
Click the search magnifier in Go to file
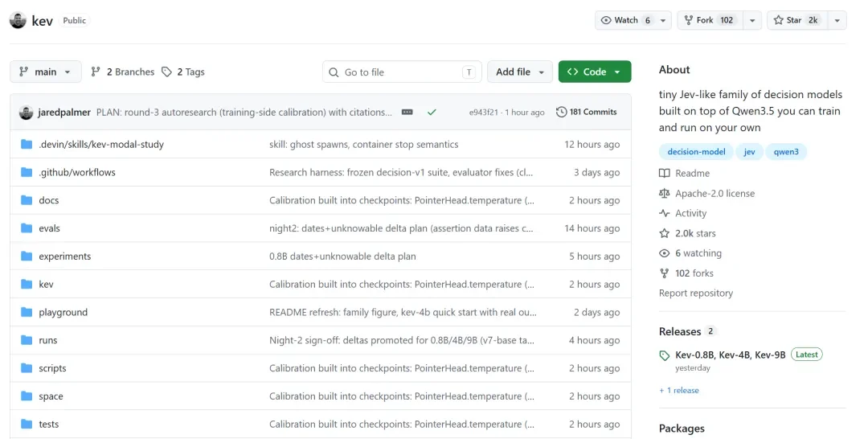pos(334,72)
